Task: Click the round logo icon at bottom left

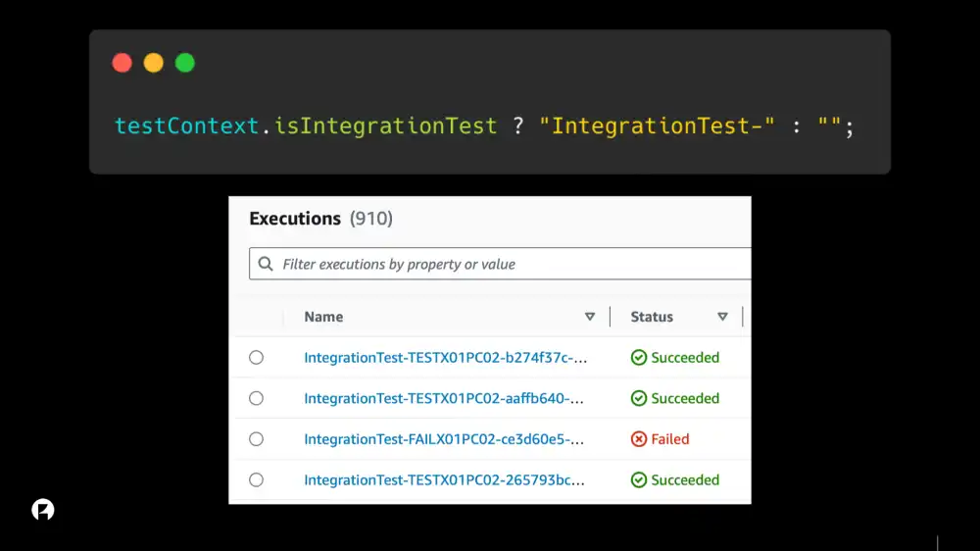Action: (43, 510)
